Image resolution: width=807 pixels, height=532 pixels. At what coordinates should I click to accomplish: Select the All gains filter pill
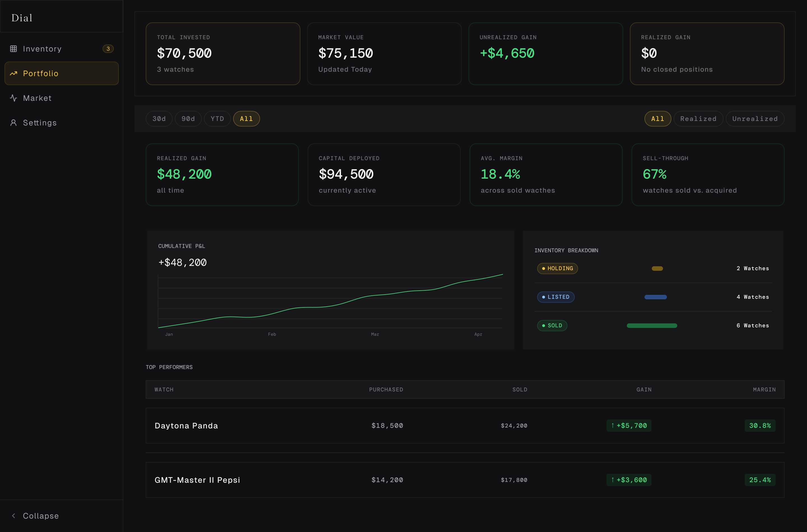pos(658,119)
